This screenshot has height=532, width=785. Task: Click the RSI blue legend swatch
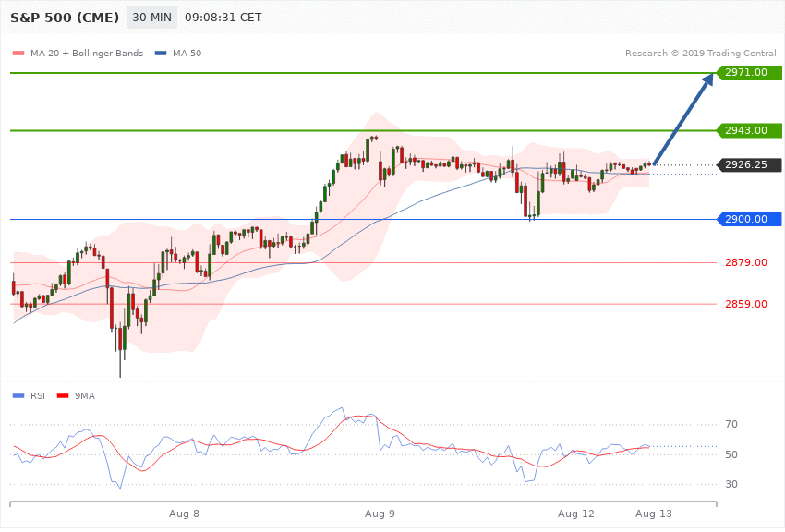(x=18, y=396)
